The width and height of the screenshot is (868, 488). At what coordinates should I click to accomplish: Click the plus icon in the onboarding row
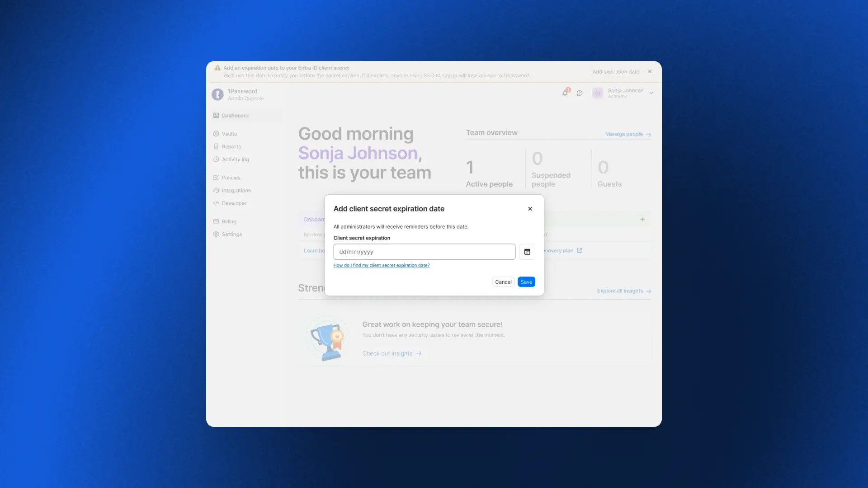(x=642, y=219)
